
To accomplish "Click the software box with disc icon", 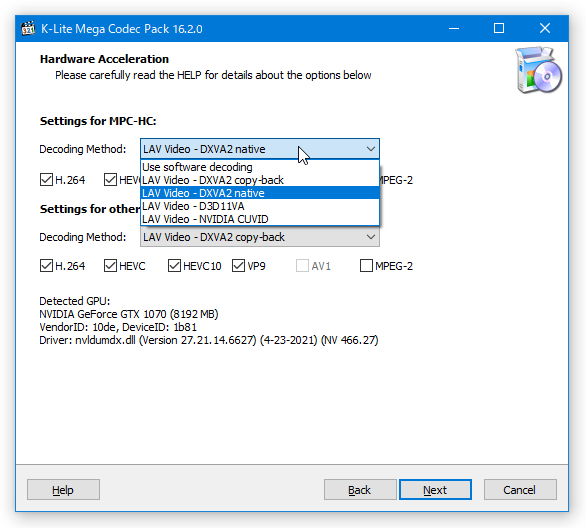I will 538,70.
